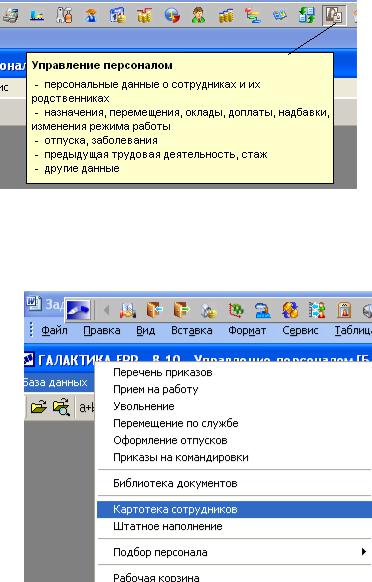
Task: Click the green arrows exchange icon
Action: 307,16
